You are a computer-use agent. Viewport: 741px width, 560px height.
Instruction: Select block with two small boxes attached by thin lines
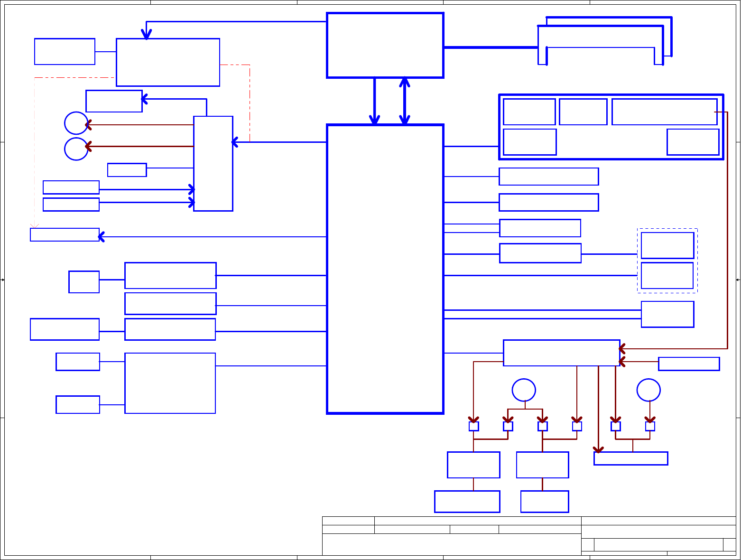tap(170, 383)
